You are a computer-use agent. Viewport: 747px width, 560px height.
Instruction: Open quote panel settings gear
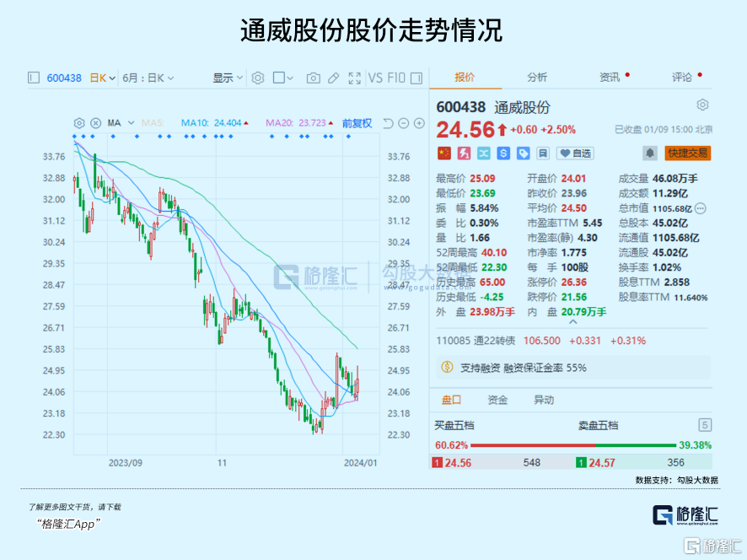tap(702, 105)
